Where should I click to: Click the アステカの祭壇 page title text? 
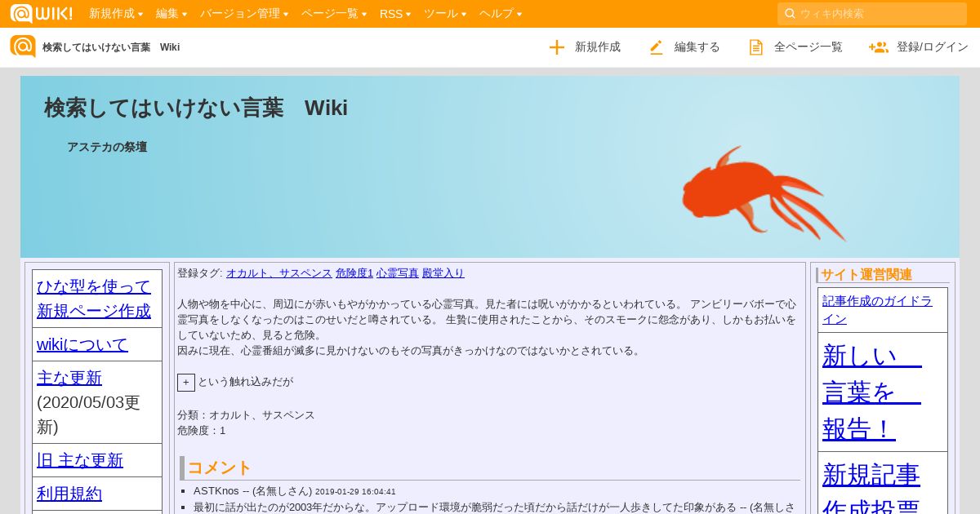(x=107, y=147)
